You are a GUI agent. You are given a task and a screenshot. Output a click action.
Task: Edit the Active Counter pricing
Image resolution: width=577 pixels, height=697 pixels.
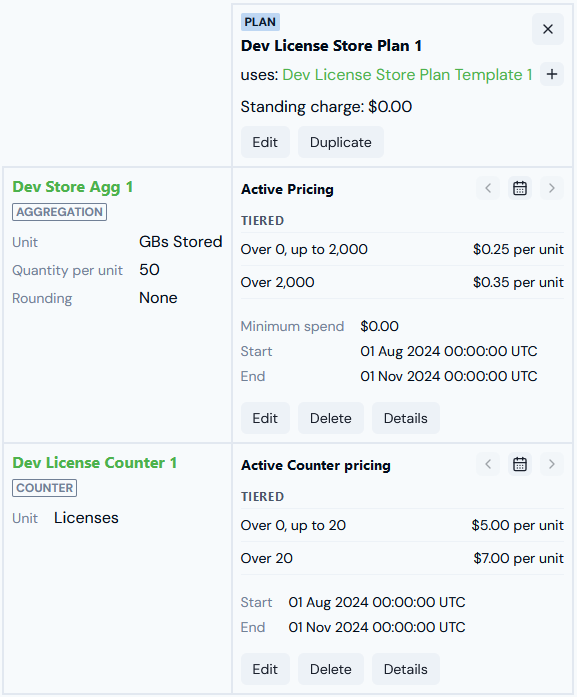(x=265, y=669)
